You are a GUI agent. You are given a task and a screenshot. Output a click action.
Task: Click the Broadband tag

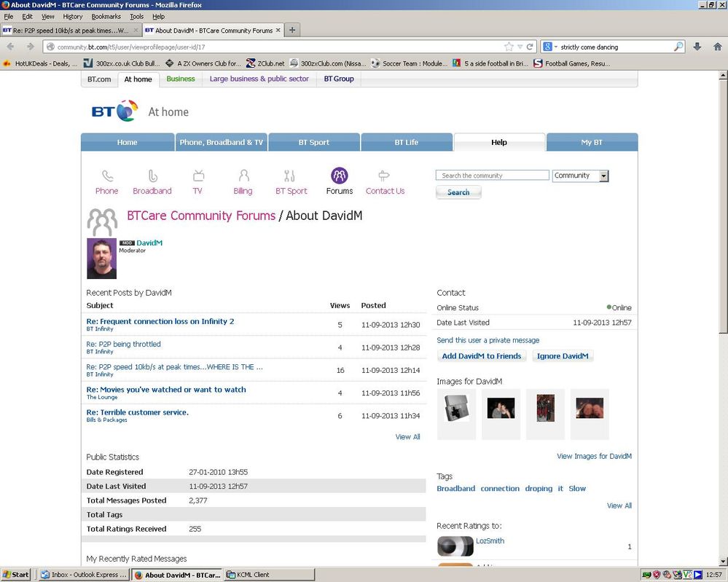click(x=456, y=488)
